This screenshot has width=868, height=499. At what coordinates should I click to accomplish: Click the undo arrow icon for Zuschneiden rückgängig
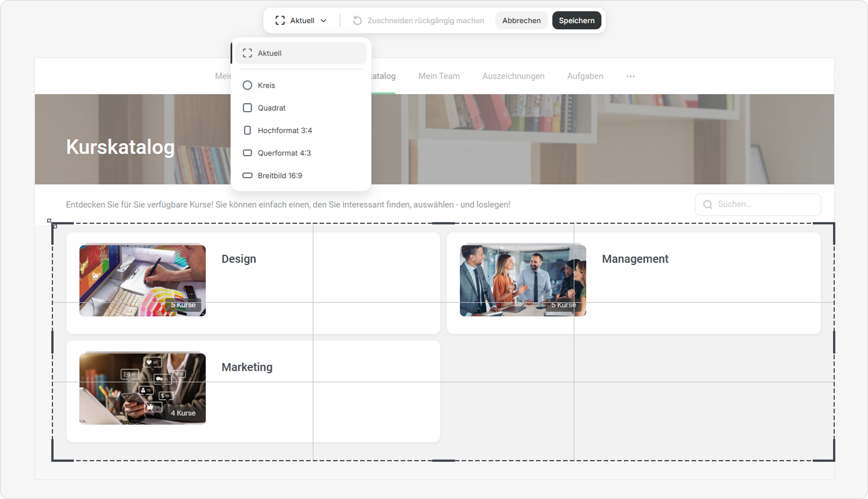(x=357, y=20)
